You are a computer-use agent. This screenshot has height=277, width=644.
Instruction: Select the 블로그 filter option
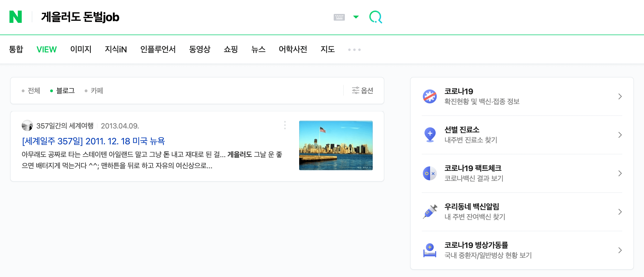(62, 91)
